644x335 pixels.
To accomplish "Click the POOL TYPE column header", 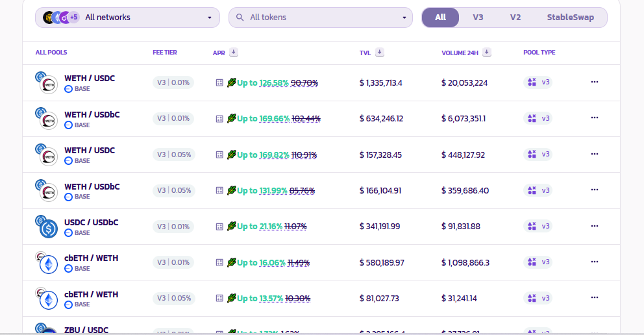I will click(x=539, y=53).
